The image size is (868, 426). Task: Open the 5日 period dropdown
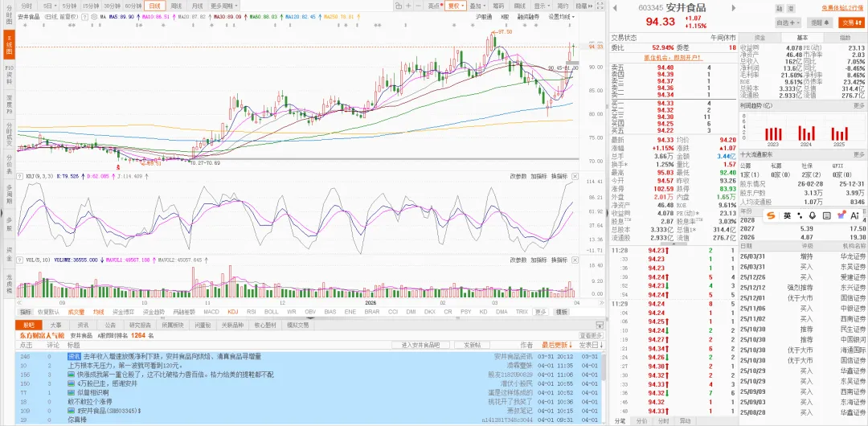49,6
